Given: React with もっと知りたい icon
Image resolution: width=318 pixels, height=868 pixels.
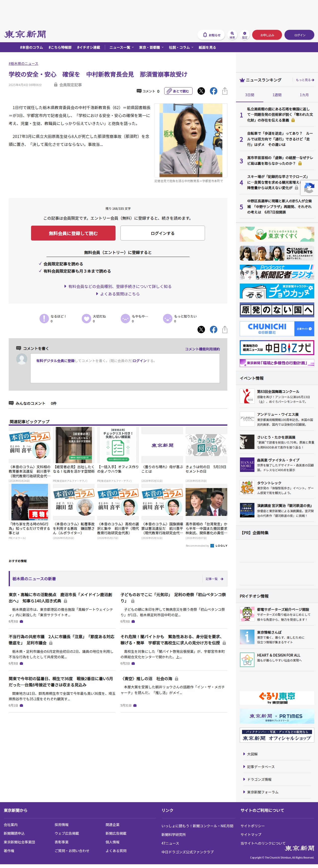Looking at the screenshot, I should coord(168,318).
